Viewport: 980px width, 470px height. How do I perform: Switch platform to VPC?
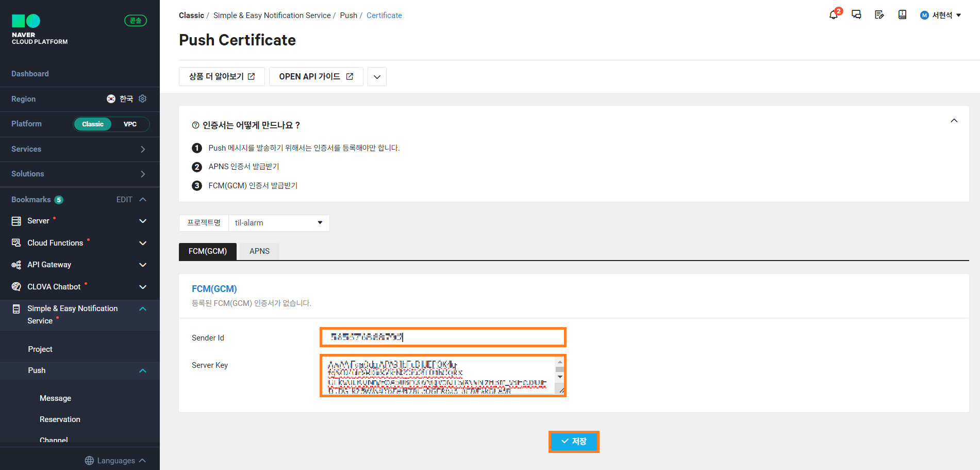(130, 124)
